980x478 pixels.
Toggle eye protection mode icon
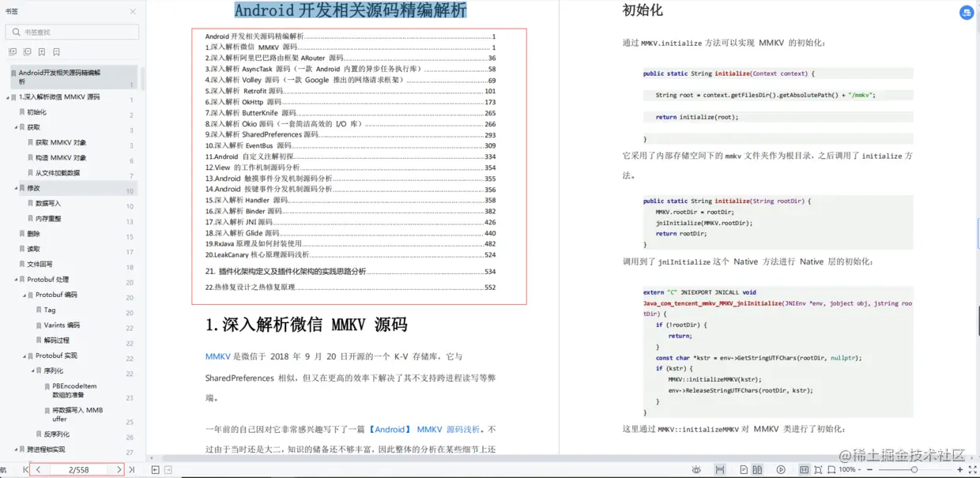[x=696, y=470]
